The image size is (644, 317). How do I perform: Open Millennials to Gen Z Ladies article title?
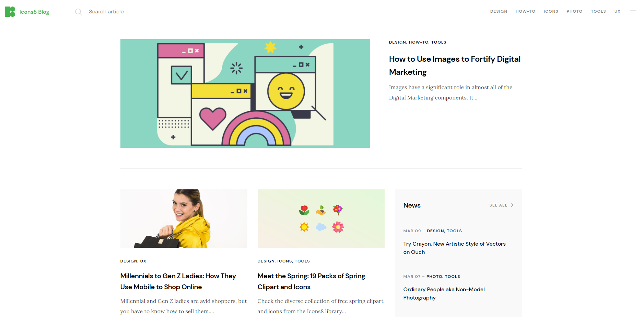[x=178, y=281]
